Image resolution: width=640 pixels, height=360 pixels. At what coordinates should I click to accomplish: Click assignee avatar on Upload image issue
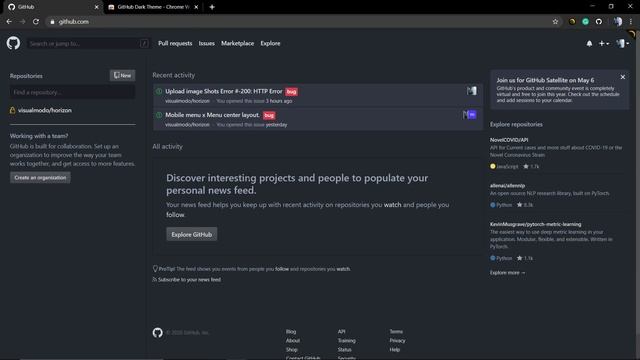(x=472, y=91)
